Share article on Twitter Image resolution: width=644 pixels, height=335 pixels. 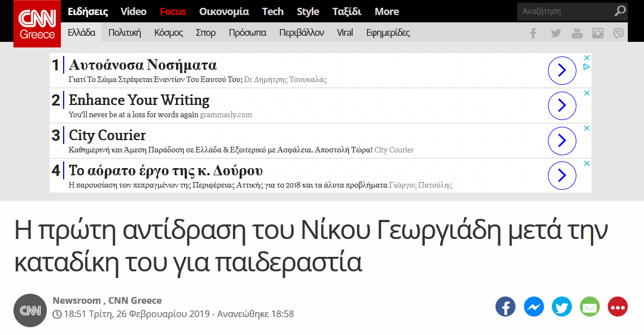tap(562, 307)
